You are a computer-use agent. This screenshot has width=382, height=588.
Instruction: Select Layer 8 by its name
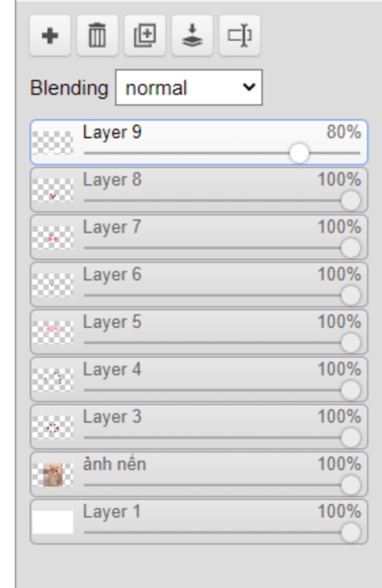tap(112, 180)
